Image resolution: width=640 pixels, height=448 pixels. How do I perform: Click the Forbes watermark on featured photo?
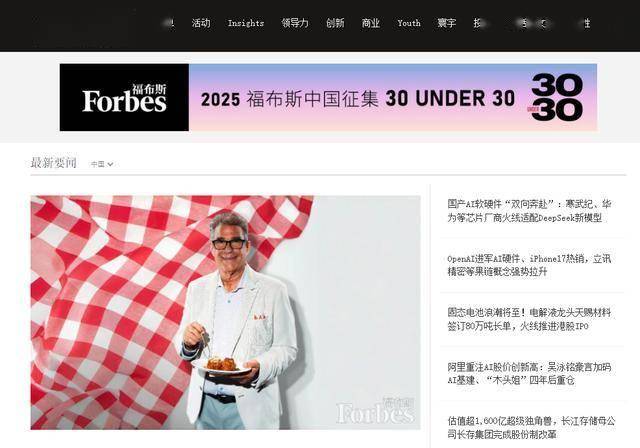(376, 410)
